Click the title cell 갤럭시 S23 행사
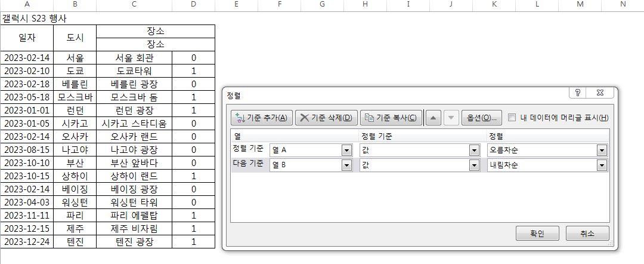Viewport: 644px width, 264px height. pyautogui.click(x=33, y=19)
